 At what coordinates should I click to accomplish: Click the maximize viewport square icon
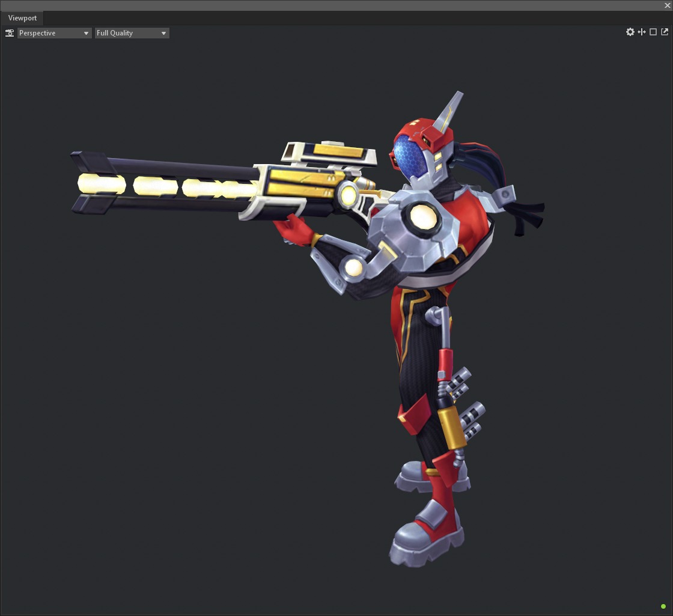point(653,32)
